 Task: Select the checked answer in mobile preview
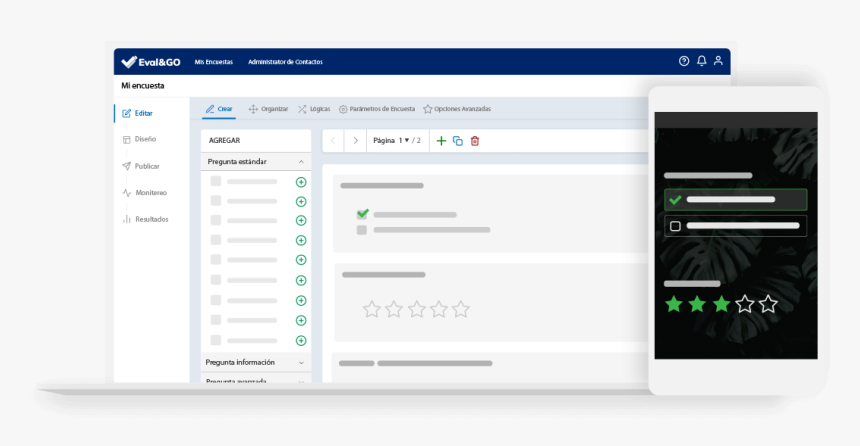735,200
